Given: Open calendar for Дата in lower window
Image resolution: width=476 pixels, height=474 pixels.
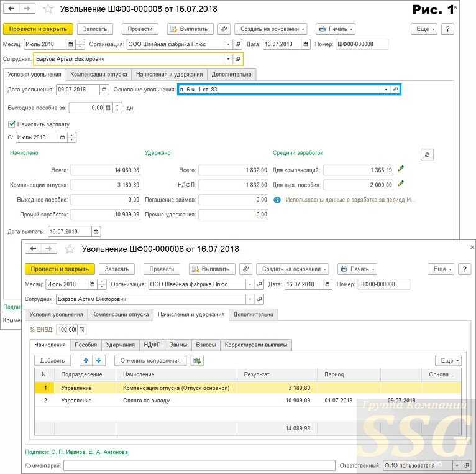Looking at the screenshot, I should (x=327, y=284).
